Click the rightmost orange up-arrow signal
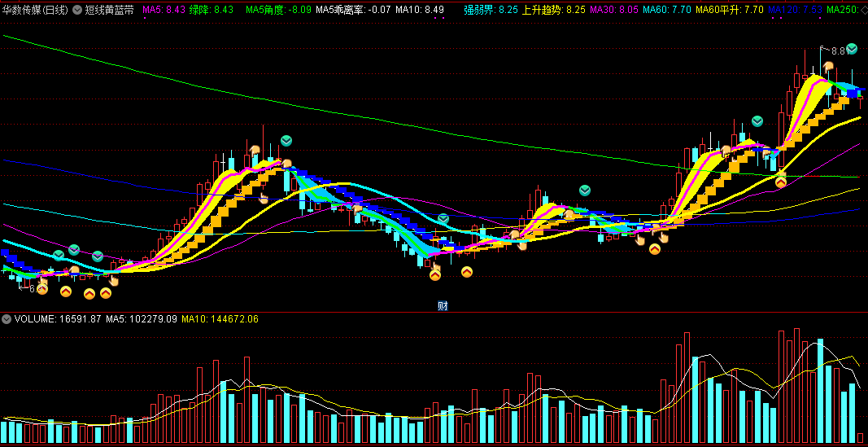 tap(781, 182)
